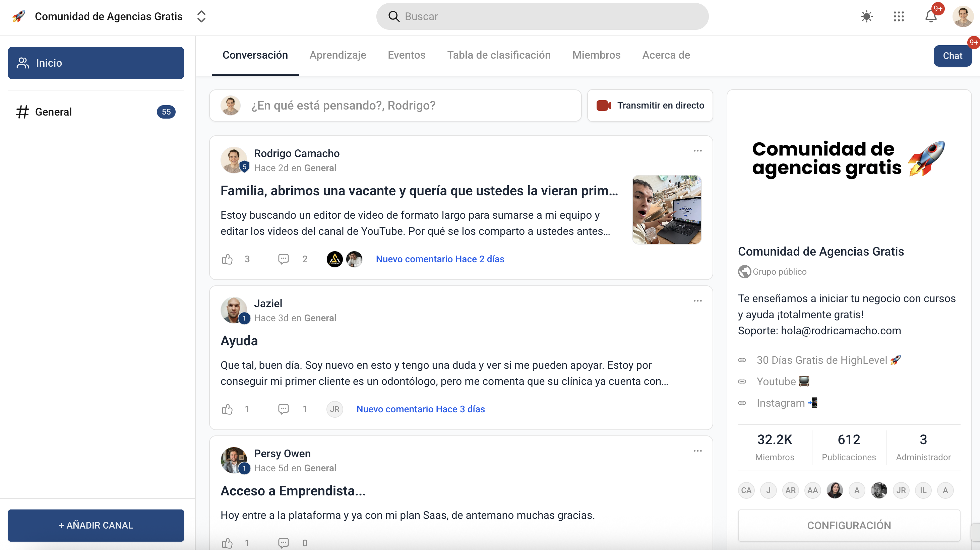This screenshot has height=550, width=980.
Task: Open the 'Ayuda' post title
Action: pyautogui.click(x=239, y=341)
